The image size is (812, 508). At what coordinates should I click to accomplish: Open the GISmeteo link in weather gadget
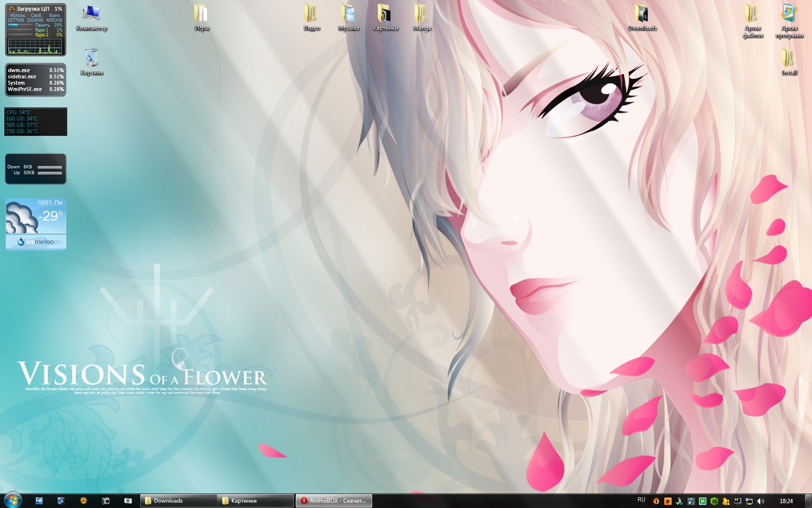(36, 242)
